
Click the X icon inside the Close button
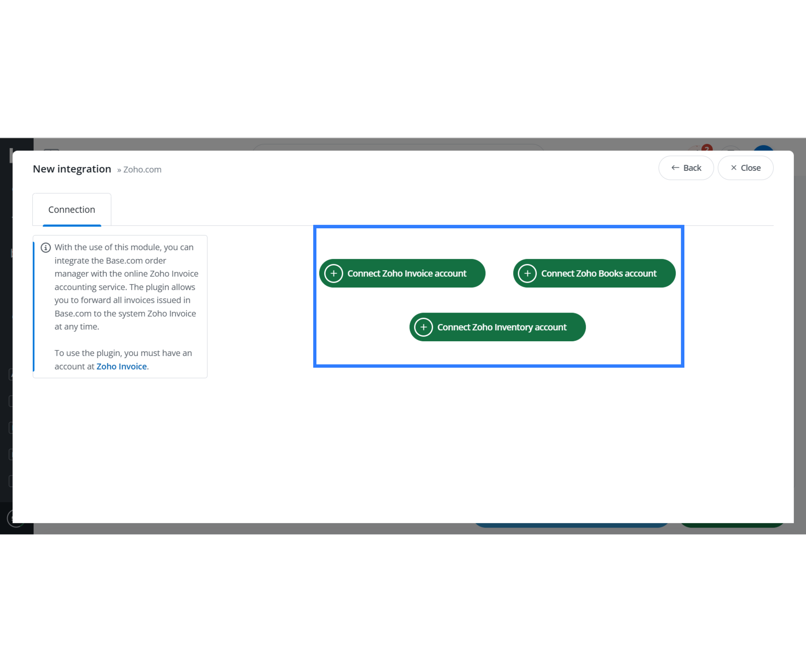(x=734, y=168)
